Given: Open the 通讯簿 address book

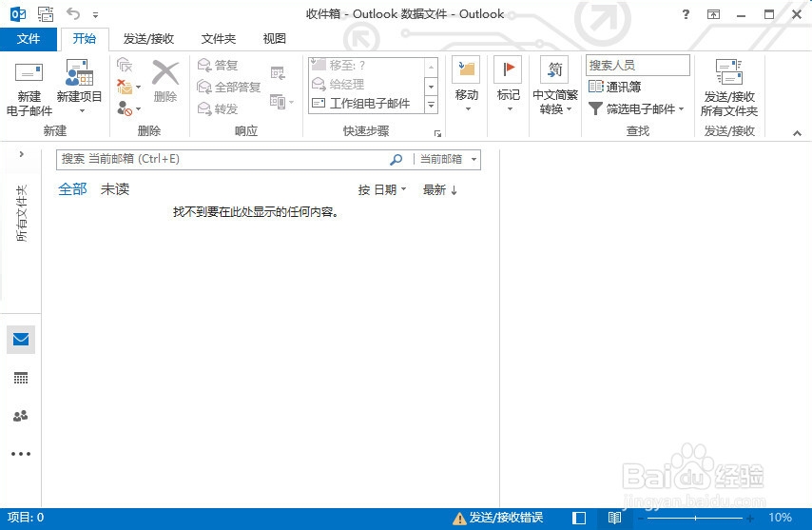Looking at the screenshot, I should tap(614, 87).
